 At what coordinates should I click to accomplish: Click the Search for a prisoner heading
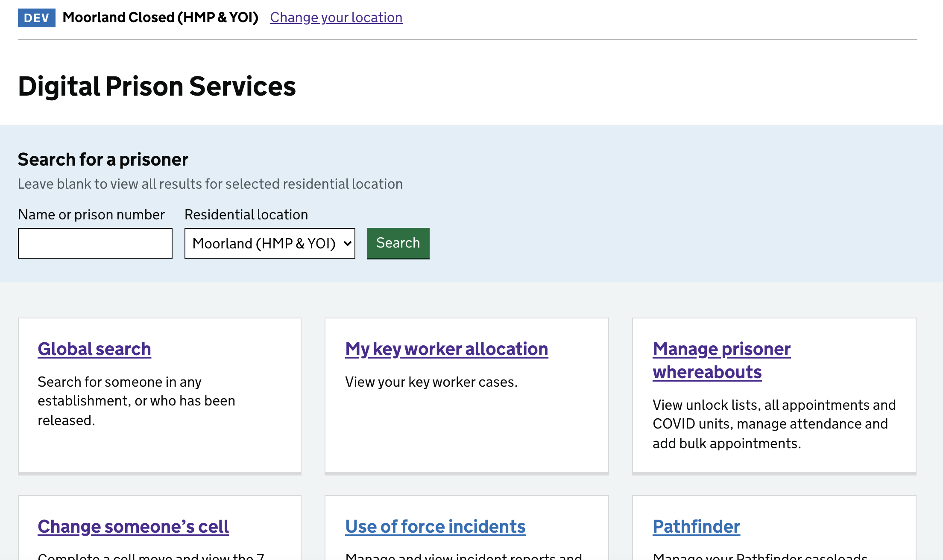coord(103,160)
